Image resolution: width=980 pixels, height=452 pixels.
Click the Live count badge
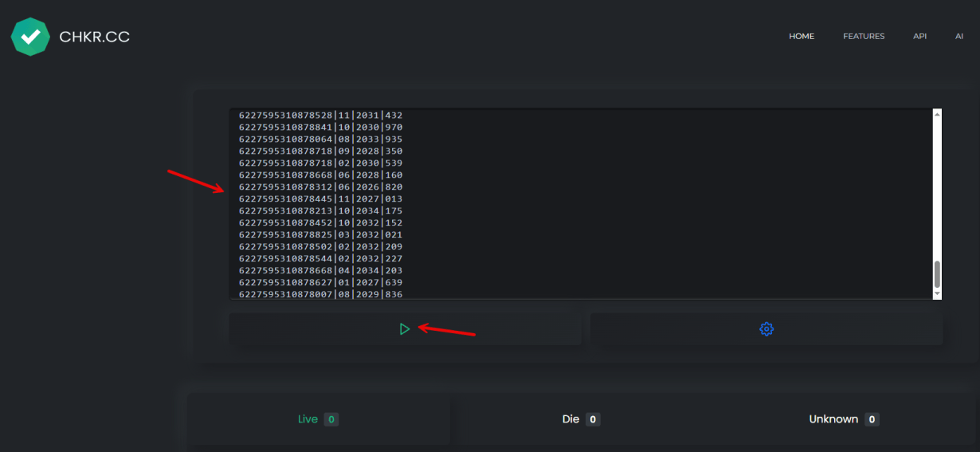click(x=331, y=419)
